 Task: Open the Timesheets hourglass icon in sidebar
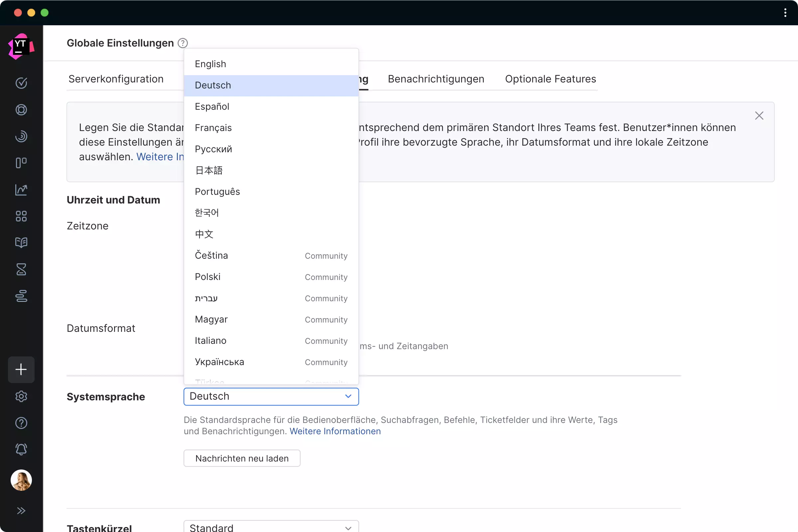tap(21, 269)
